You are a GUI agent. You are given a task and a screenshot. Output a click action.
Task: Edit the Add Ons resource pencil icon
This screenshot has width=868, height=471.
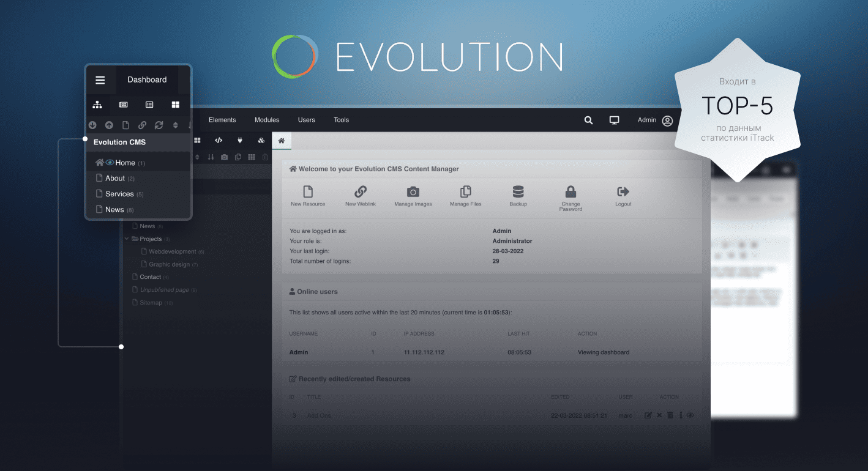coord(648,415)
